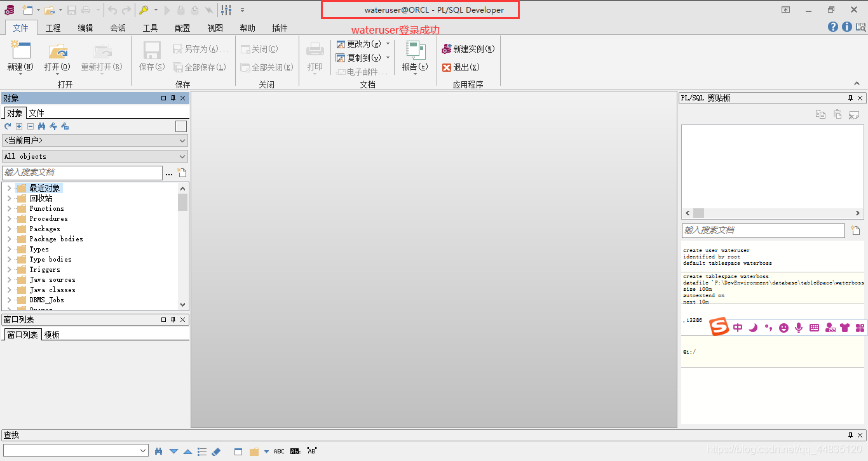Click the ellipsis button beside object search box
This screenshot has width=868, height=461.
coord(169,173)
